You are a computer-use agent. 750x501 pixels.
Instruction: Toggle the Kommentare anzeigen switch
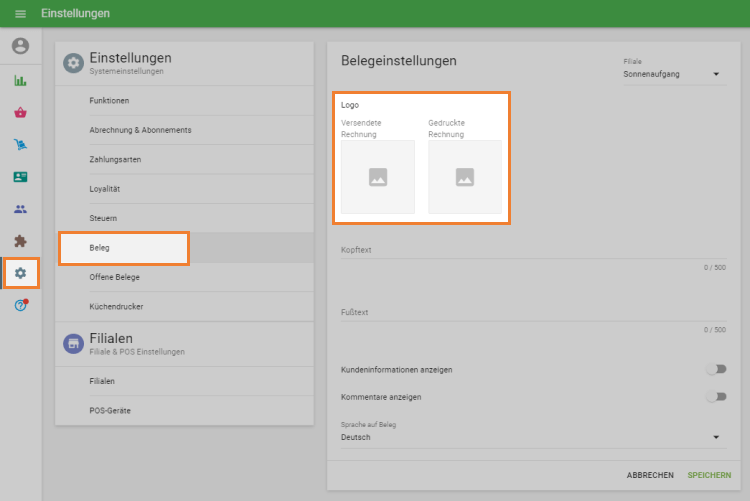[714, 397]
